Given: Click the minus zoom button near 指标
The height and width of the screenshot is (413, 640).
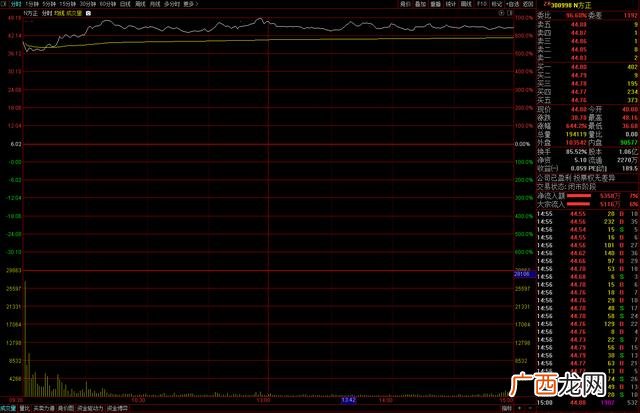Looking at the screenshot, I should coord(530,409).
